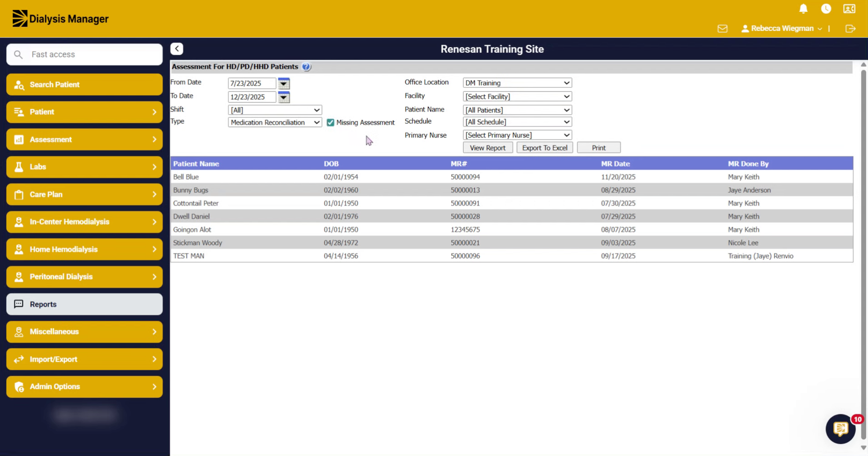Click the Bunny Bugs patient row

coord(511,190)
